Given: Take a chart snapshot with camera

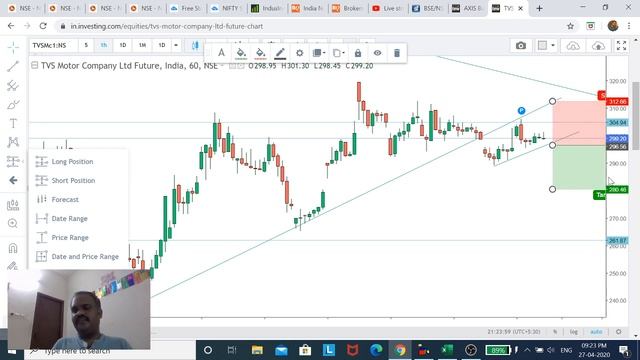Looking at the screenshot, I should point(521,45).
